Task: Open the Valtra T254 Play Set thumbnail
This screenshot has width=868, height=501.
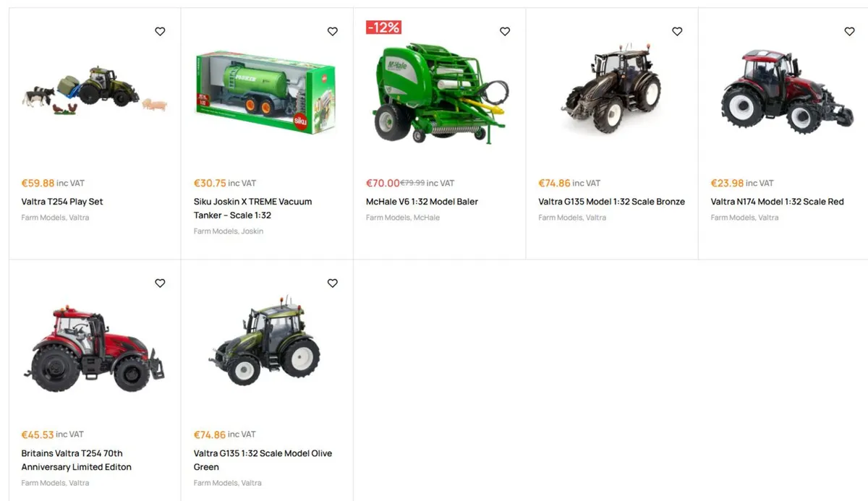Action: click(x=94, y=90)
